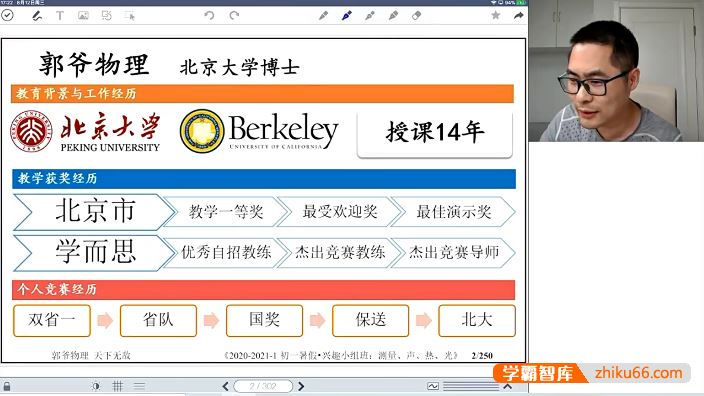Select the Text tool
Image resolution: width=704 pixels, height=396 pixels.
[x=60, y=16]
